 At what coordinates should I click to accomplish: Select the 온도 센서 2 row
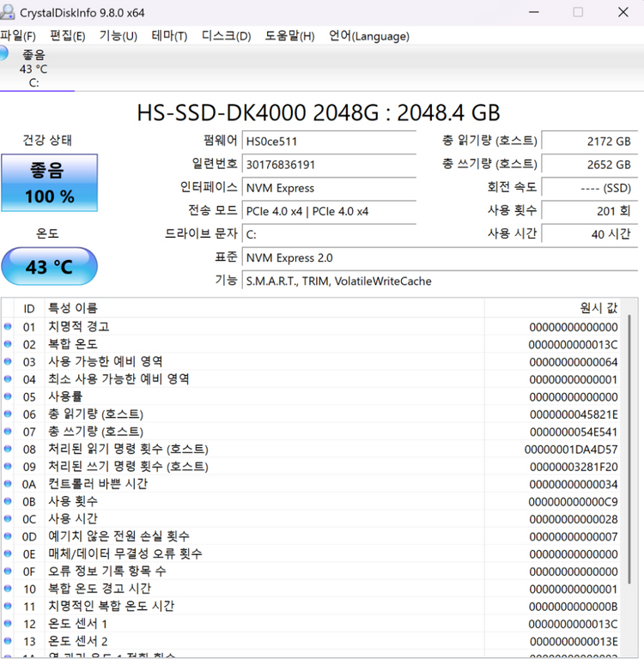(311, 641)
